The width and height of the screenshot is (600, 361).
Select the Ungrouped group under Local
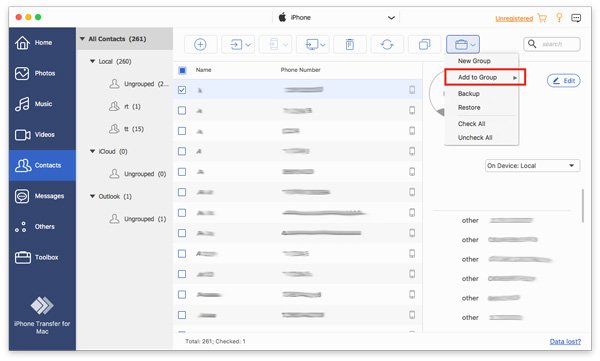point(139,84)
